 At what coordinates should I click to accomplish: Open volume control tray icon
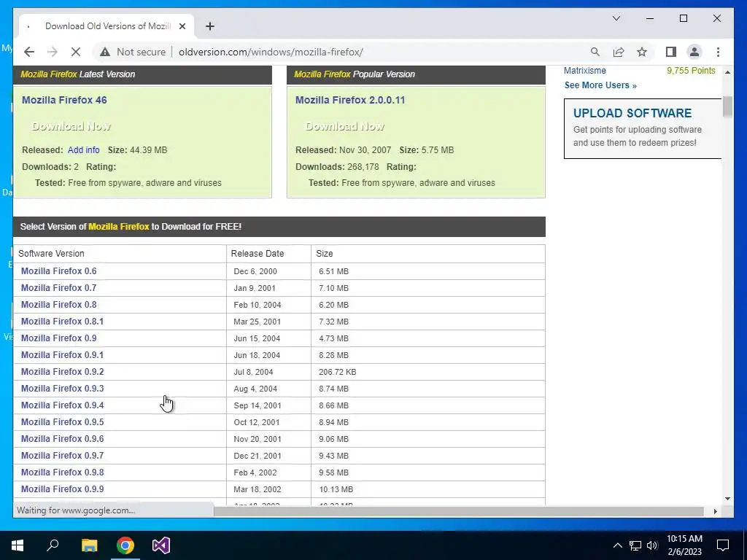[x=652, y=545]
